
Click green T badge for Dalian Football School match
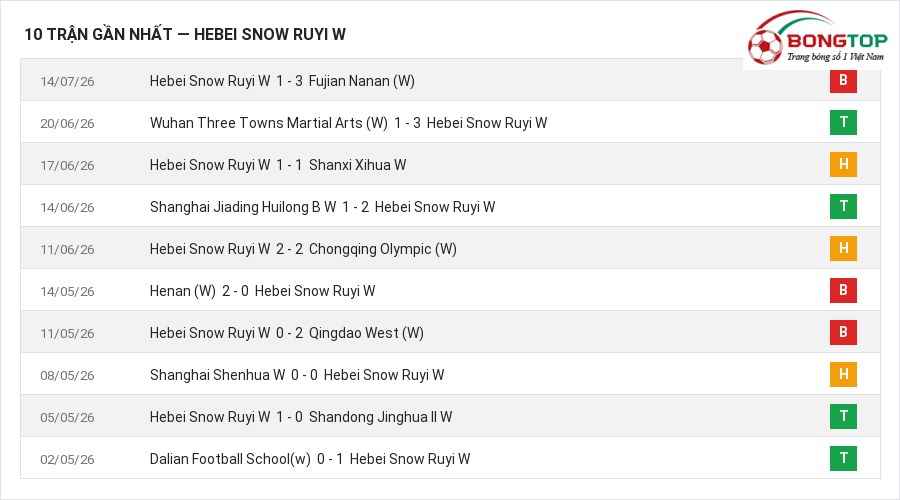tap(843, 458)
